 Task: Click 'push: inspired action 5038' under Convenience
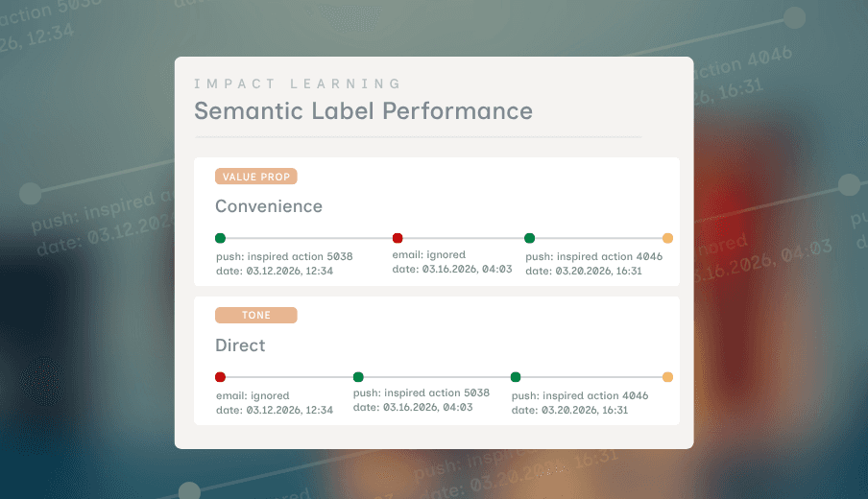tap(284, 256)
